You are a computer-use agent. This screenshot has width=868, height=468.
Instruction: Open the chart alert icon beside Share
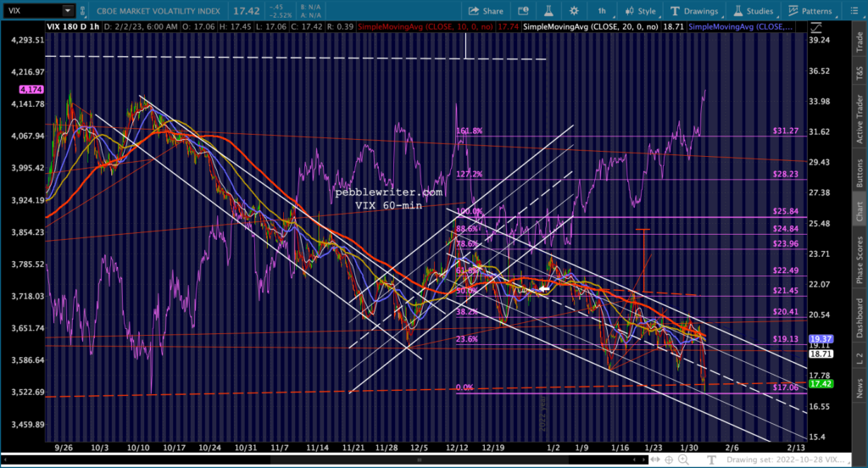pyautogui.click(x=523, y=10)
